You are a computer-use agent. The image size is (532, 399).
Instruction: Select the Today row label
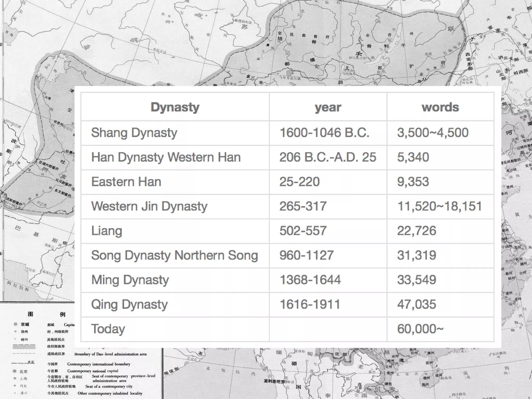point(108,329)
